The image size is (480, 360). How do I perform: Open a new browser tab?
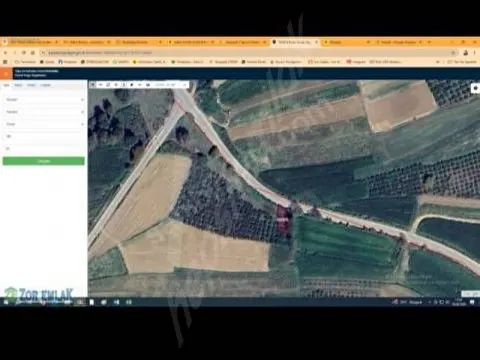tap(429, 42)
